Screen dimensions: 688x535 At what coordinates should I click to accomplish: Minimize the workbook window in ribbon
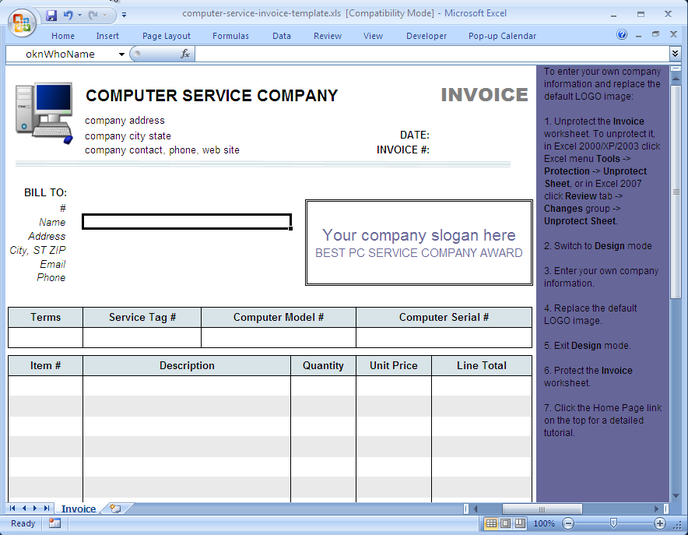639,35
